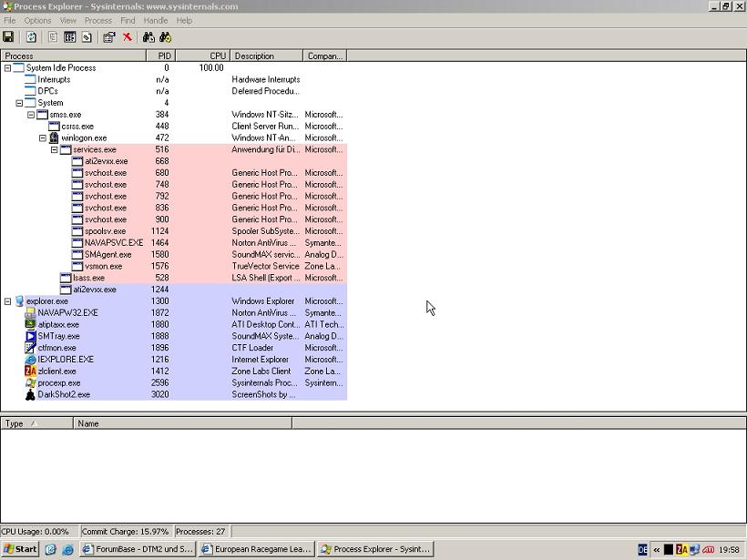Click the Refresh Now toolbar icon
The height and width of the screenshot is (560, 747).
(x=32, y=36)
